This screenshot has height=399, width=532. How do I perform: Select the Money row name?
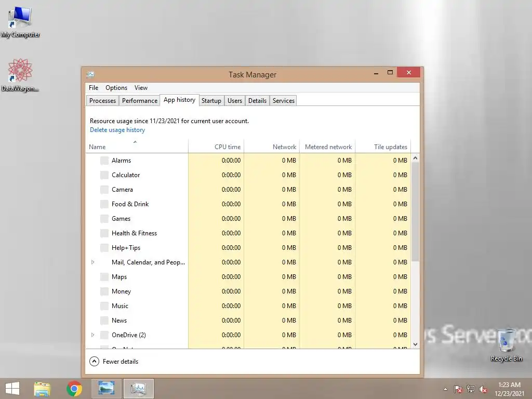pos(121,291)
